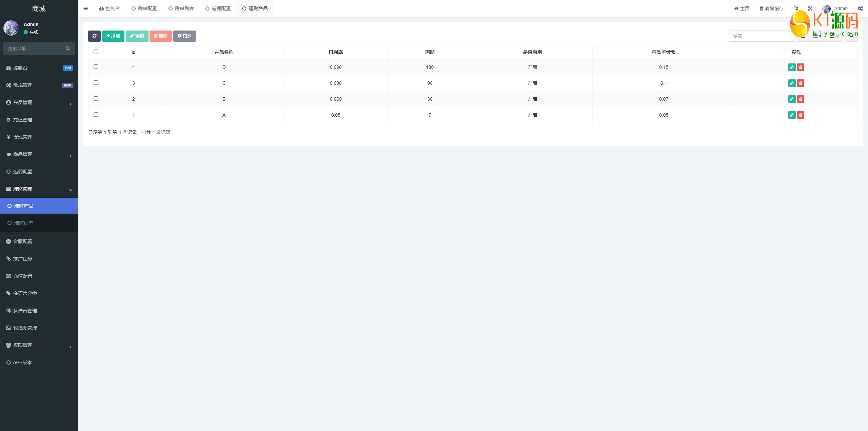Click the green 添加 button
This screenshot has width=868, height=431.
[x=113, y=36]
